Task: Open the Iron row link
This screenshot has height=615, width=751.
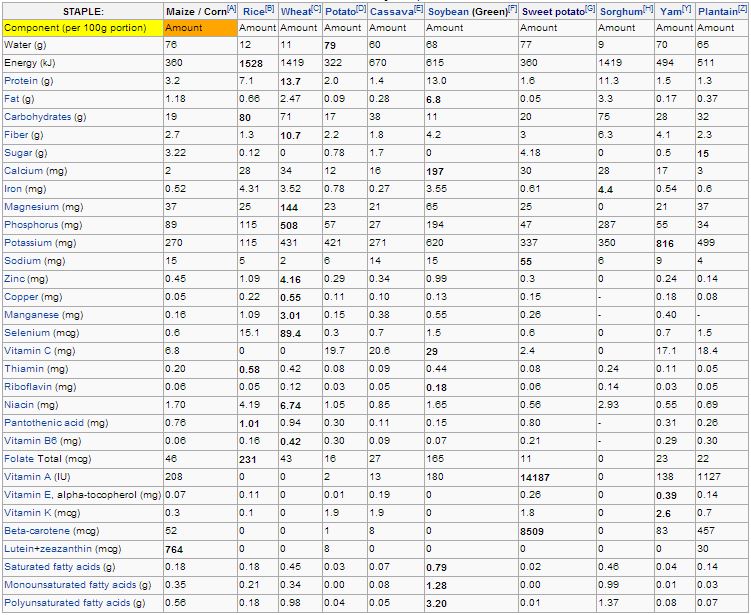Action: coord(13,189)
